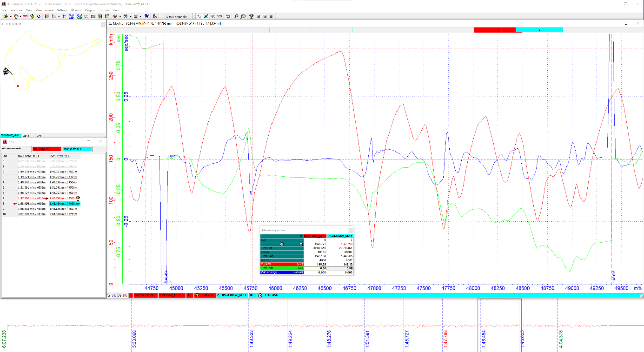644x352 pixels.
Task: Select the highlighted lap 8 cyan cell
Action: [63, 204]
